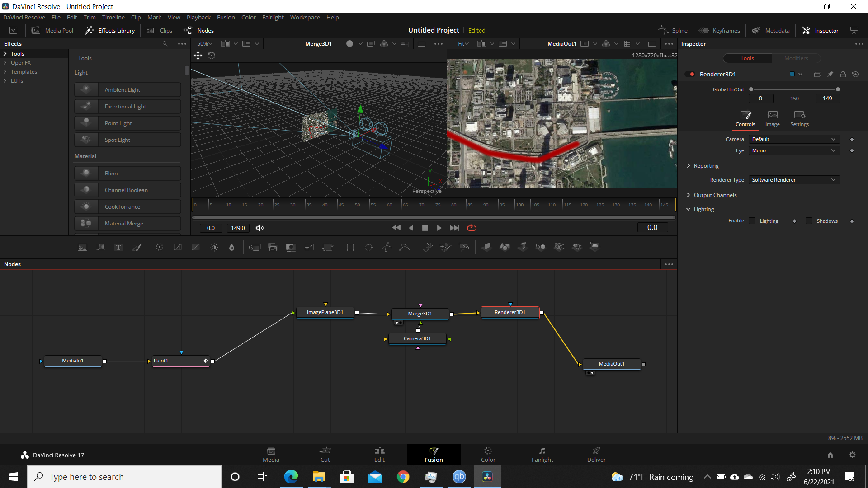Toggle Media Pool panel
Viewport: 868px width, 488px height.
coord(52,31)
